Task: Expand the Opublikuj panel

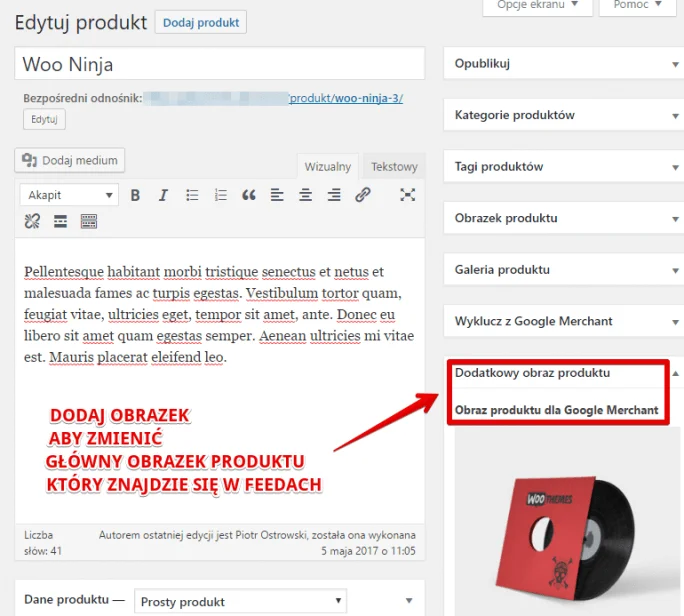Action: (x=675, y=64)
